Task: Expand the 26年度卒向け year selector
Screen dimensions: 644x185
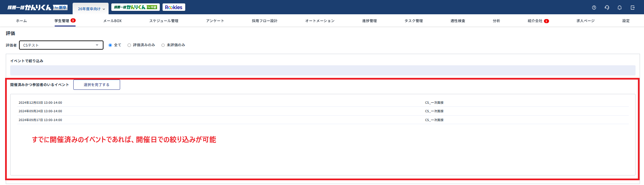Action: coord(91,9)
